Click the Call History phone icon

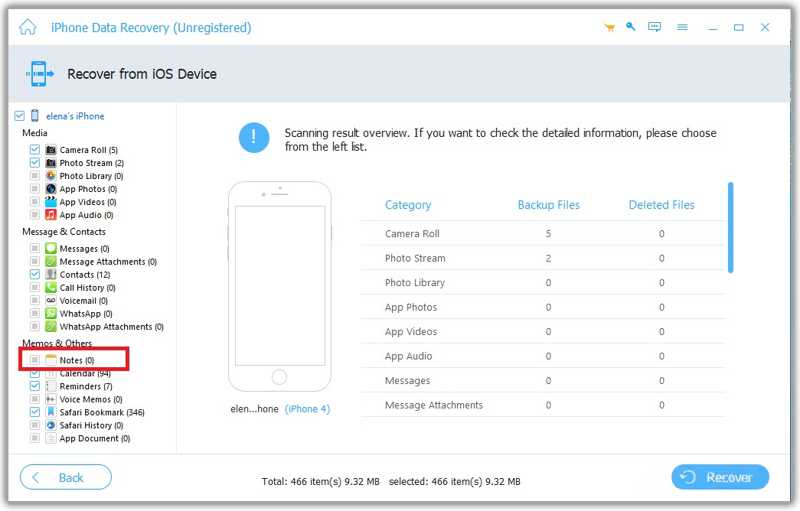tap(51, 288)
